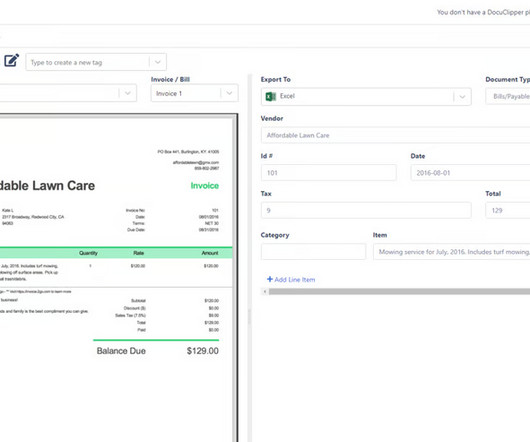Click the plus icon beside Add Line Item

[270, 279]
